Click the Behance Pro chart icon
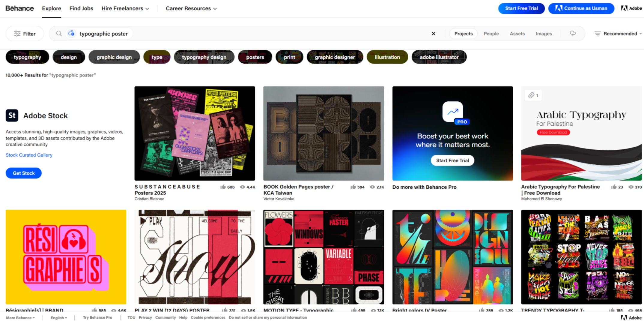This screenshot has height=321, width=644. tap(452, 112)
